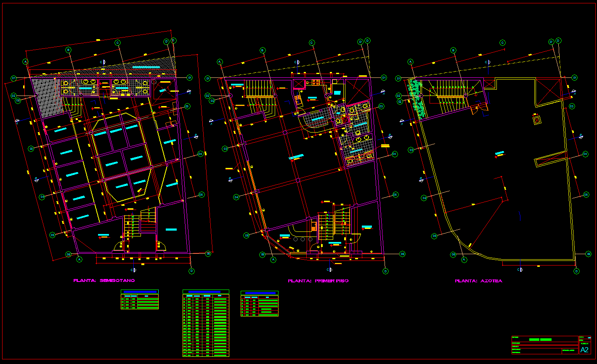Click section marker C below primer piso plan
The height and width of the screenshot is (364, 597).
[x=330, y=269]
